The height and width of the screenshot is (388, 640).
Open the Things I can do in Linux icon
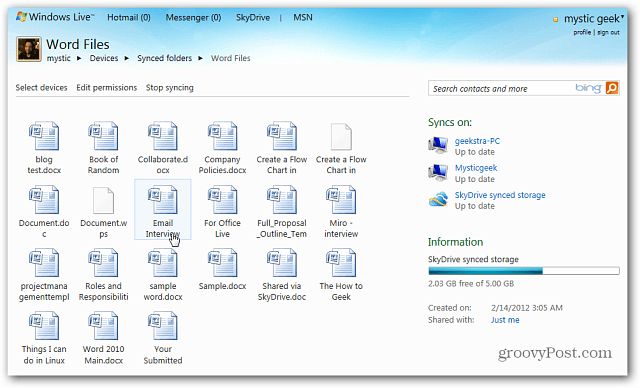pyautogui.click(x=44, y=326)
